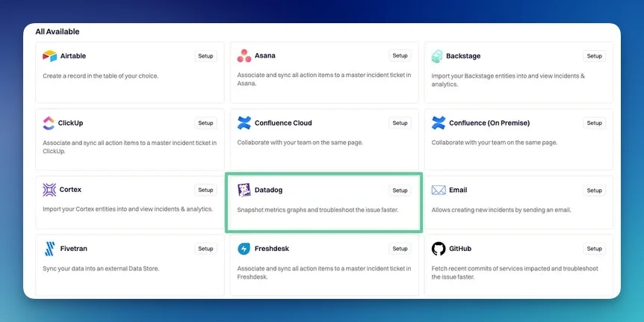
Task: Click 'Fetch recent commits' description
Action: (x=515, y=273)
